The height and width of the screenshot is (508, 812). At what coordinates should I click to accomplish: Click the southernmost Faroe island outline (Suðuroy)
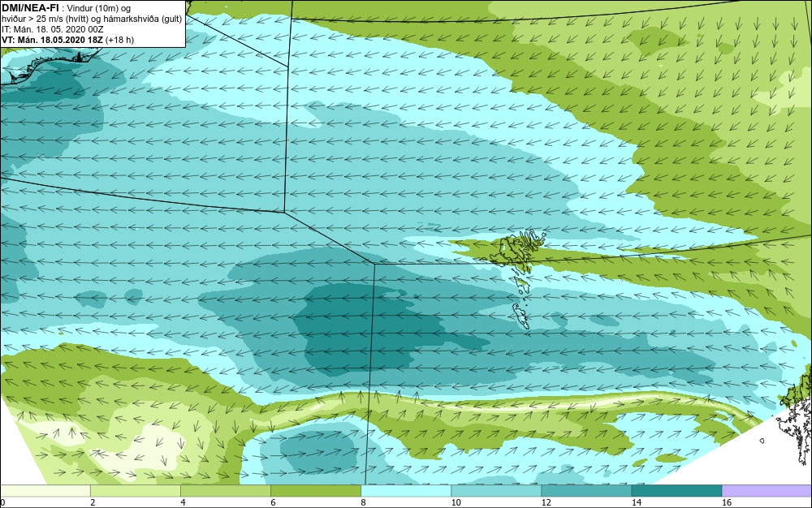click(521, 316)
